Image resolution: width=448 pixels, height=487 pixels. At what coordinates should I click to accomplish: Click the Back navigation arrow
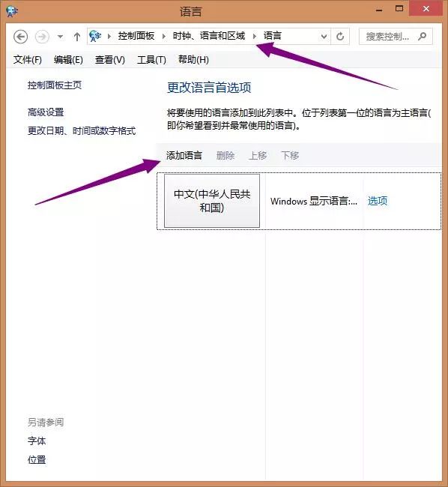pyautogui.click(x=20, y=37)
